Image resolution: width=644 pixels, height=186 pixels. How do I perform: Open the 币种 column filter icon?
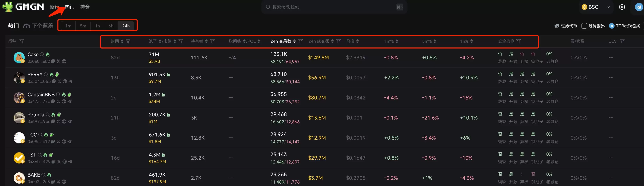[x=22, y=41]
